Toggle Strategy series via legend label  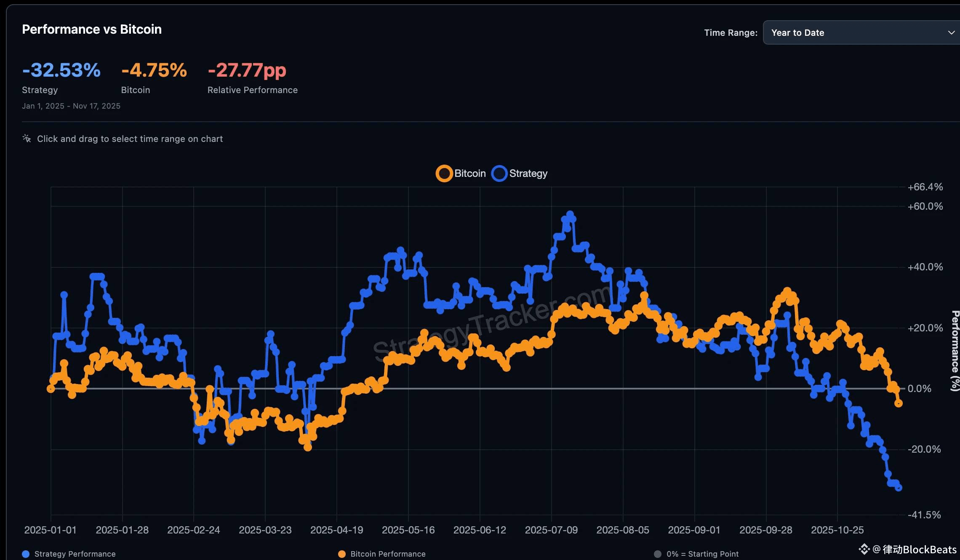point(528,173)
